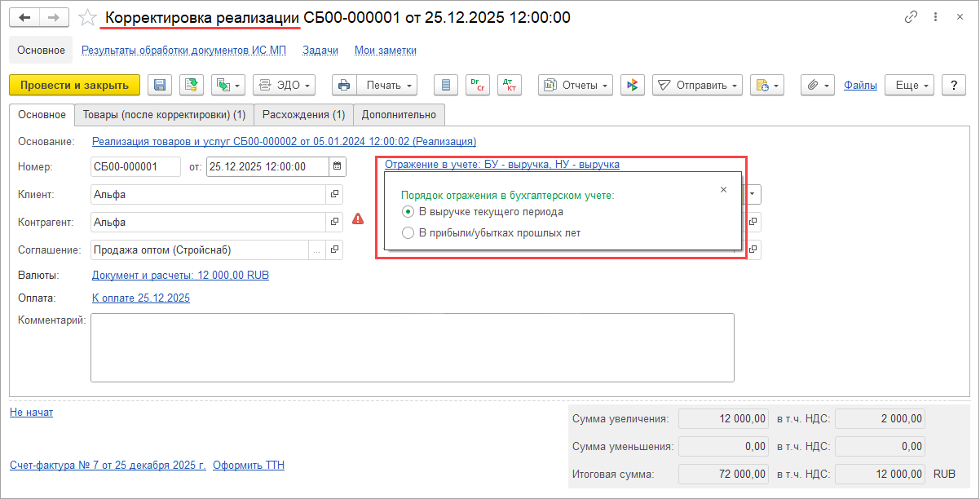This screenshot has height=499, width=980.
Task: Click the Провести и закрыть button
Action: [x=74, y=85]
